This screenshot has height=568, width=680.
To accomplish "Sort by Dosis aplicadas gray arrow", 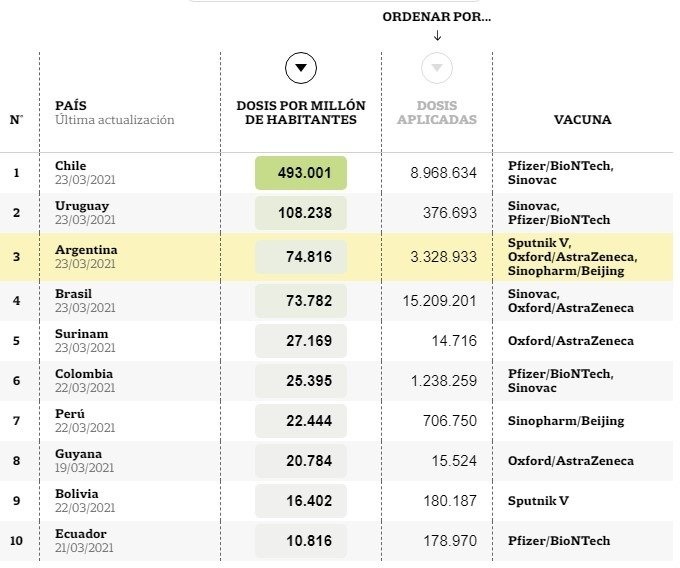I will [x=437, y=68].
